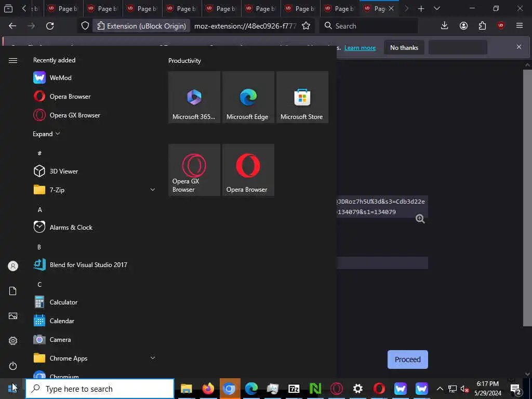This screenshot has width=532, height=399.
Task: Click Firefox reload page button
Action: (50, 26)
